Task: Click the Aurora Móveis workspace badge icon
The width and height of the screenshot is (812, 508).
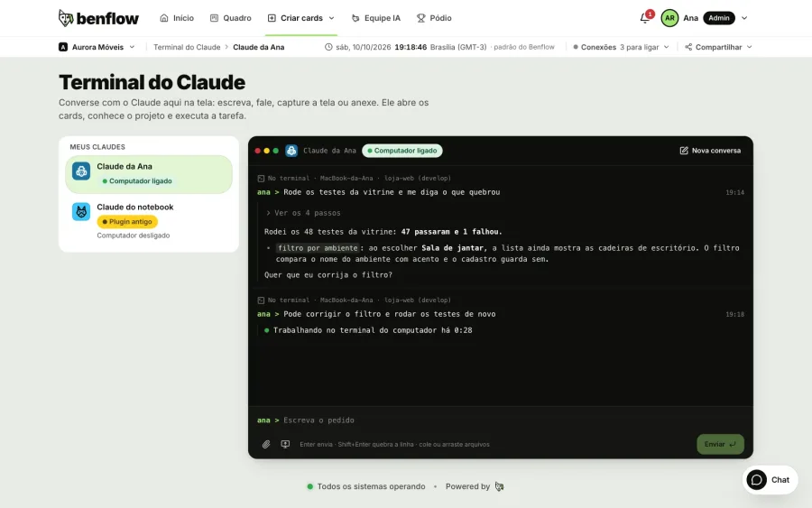Action: click(63, 47)
